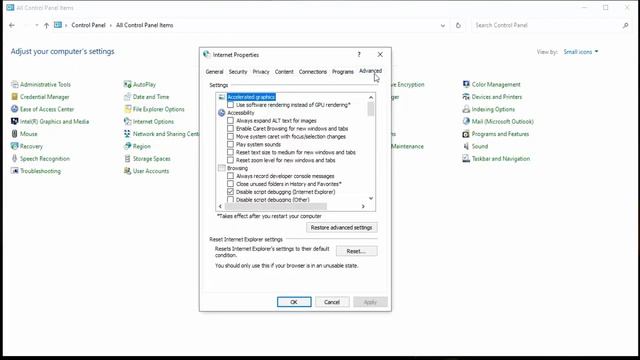Click the horizontal scrollbar right arrow
640x360 pixels.
363,207
